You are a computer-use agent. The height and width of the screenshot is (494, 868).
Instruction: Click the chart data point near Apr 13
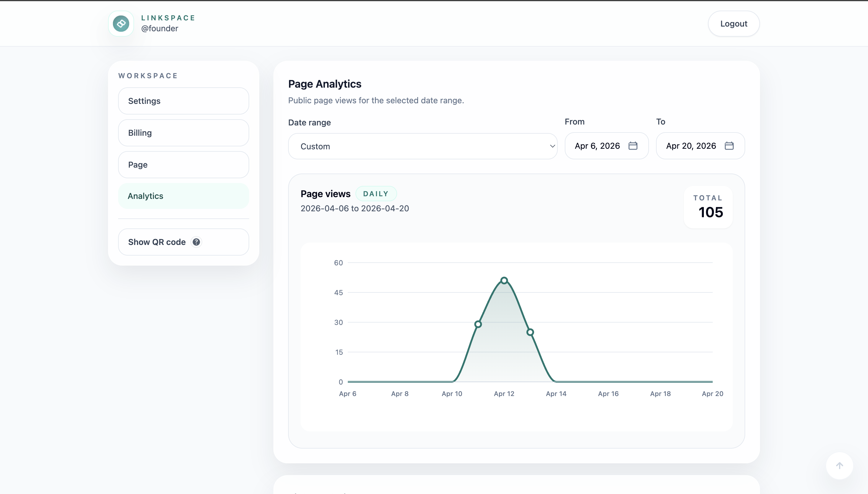(x=530, y=332)
